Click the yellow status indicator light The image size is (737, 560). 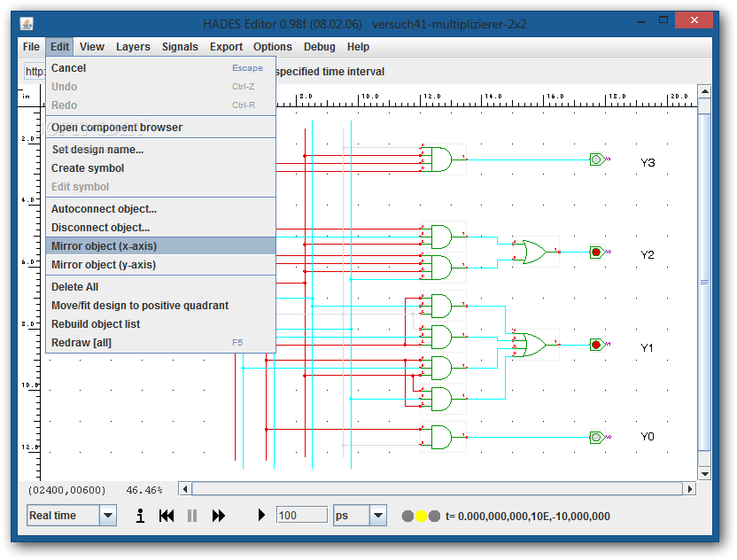point(421,517)
